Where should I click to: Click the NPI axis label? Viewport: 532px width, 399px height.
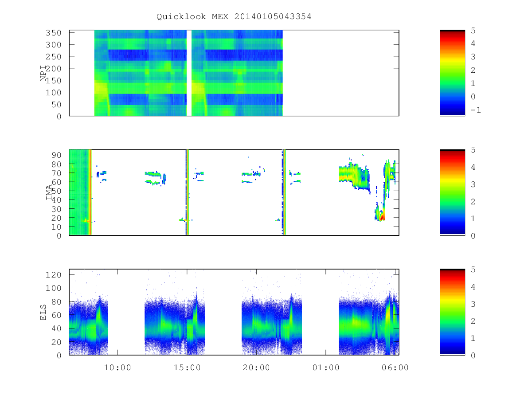pyautogui.click(x=43, y=73)
